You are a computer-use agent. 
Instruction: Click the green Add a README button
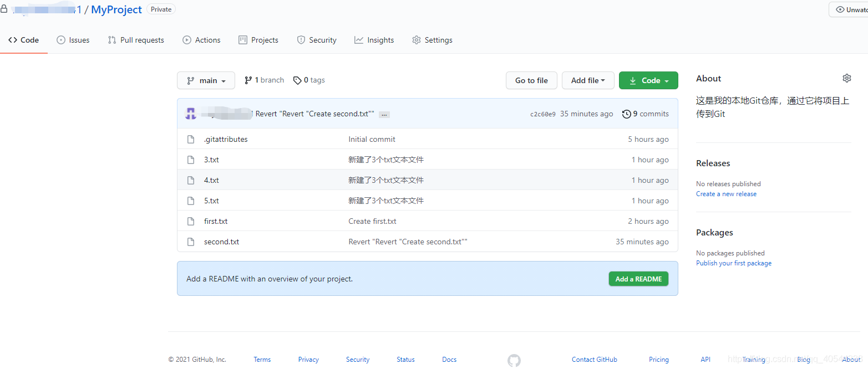click(x=638, y=279)
